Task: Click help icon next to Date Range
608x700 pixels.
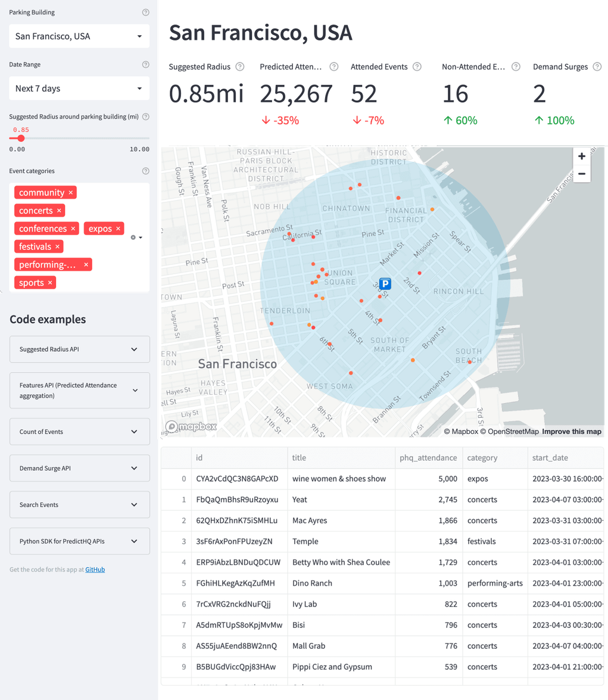Action: point(146,65)
